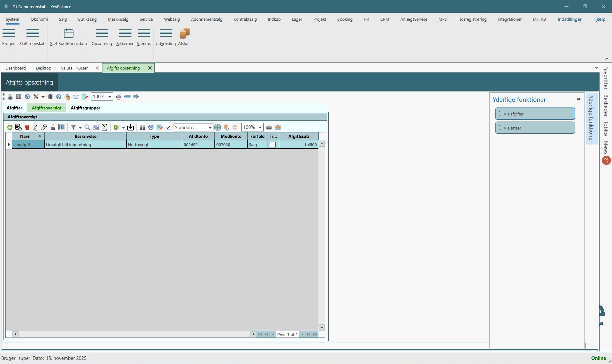Viewport: 612px width, 364px height.
Task: Click the Vis afgifter button
Action: 535,114
